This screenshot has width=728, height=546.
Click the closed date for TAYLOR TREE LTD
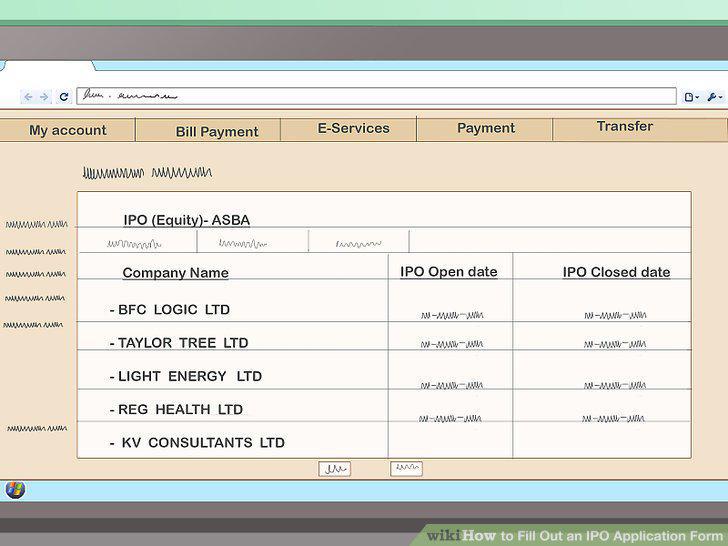(x=615, y=344)
